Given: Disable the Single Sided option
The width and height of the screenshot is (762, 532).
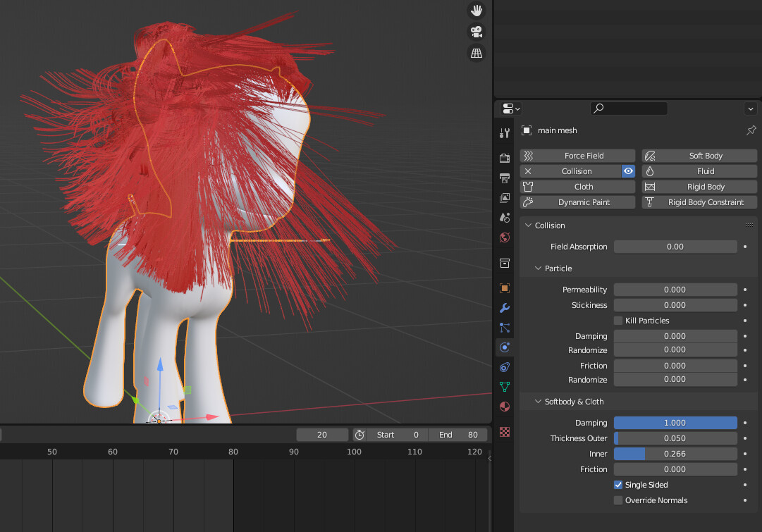Looking at the screenshot, I should [618, 485].
